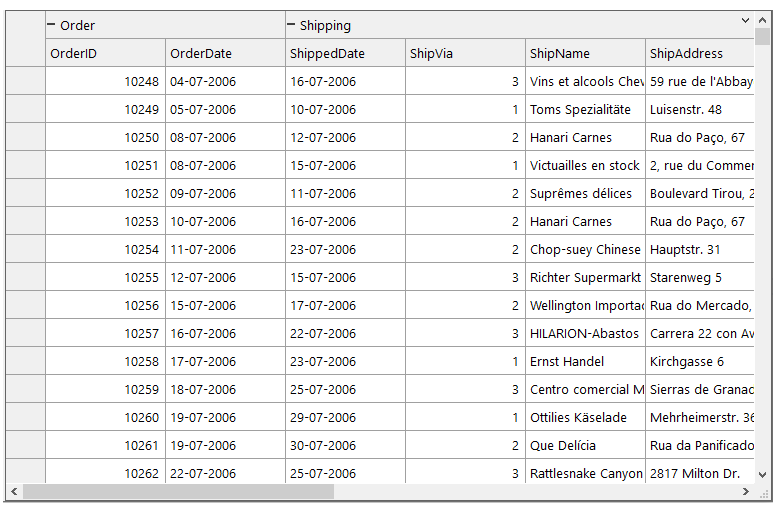Click the horizontal scrollbar thumb
This screenshot has height=510, width=784.
tap(178, 492)
